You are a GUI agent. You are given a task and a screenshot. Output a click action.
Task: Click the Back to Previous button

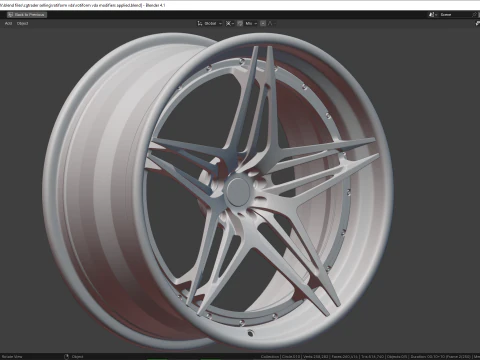[x=27, y=15]
